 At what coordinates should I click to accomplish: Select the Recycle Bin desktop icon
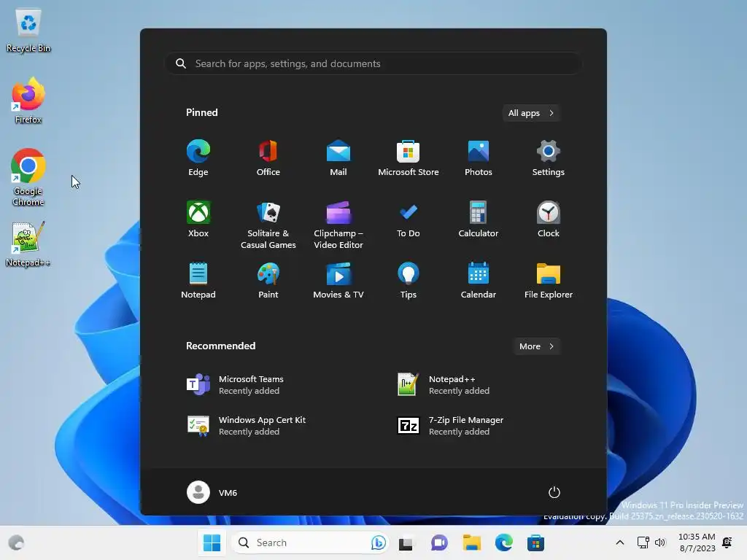tap(28, 31)
